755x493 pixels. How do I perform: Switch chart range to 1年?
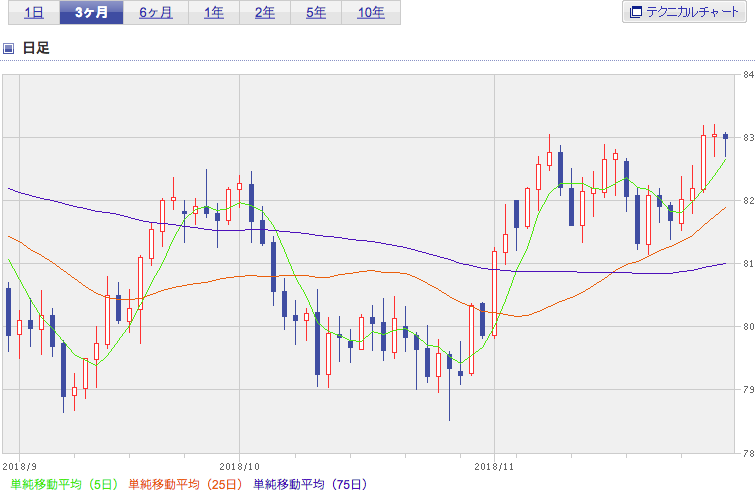pos(214,13)
